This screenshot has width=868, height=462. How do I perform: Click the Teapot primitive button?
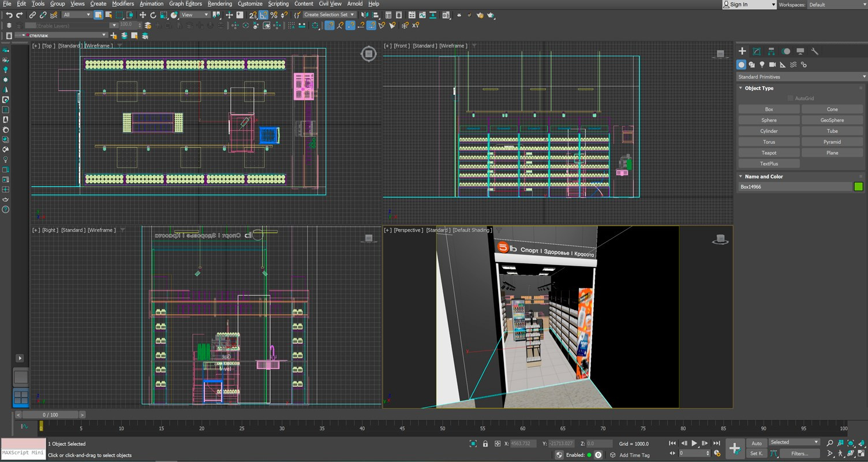[x=769, y=153]
